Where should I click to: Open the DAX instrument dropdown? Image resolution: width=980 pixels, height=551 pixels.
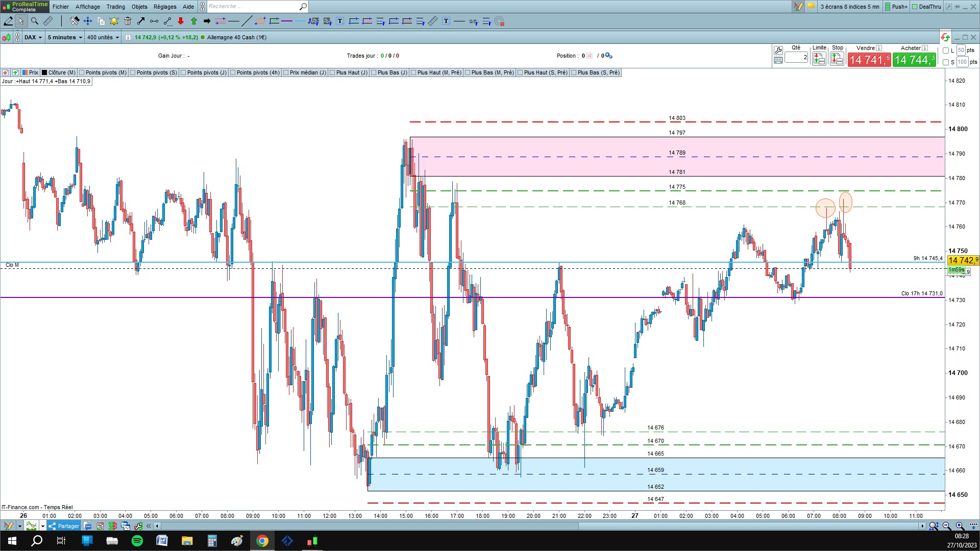pos(34,37)
